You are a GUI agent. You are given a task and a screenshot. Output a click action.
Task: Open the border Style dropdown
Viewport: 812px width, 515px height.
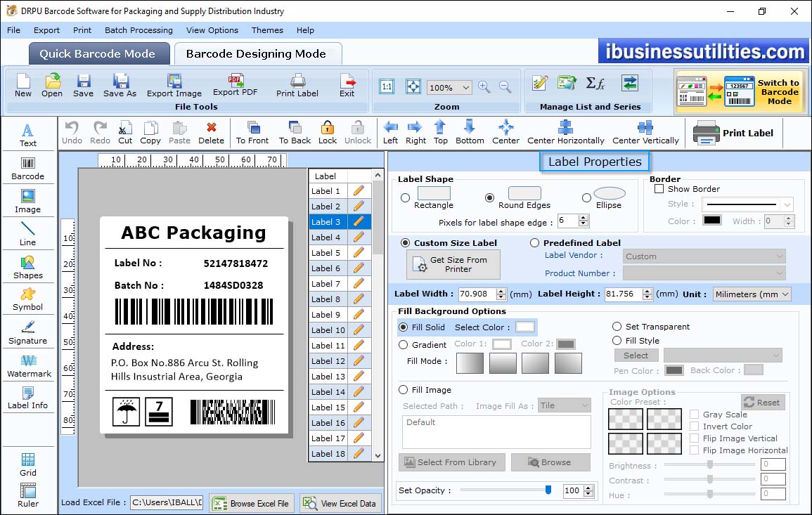787,204
